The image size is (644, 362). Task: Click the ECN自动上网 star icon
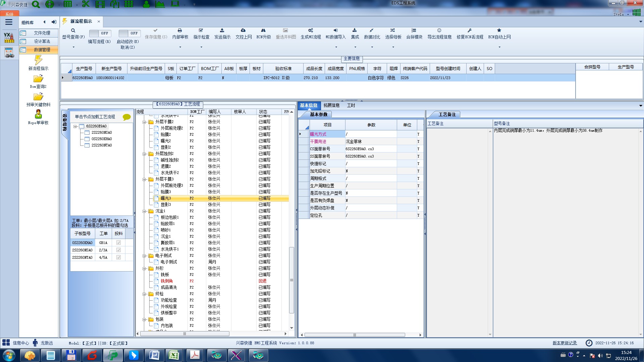click(x=499, y=31)
